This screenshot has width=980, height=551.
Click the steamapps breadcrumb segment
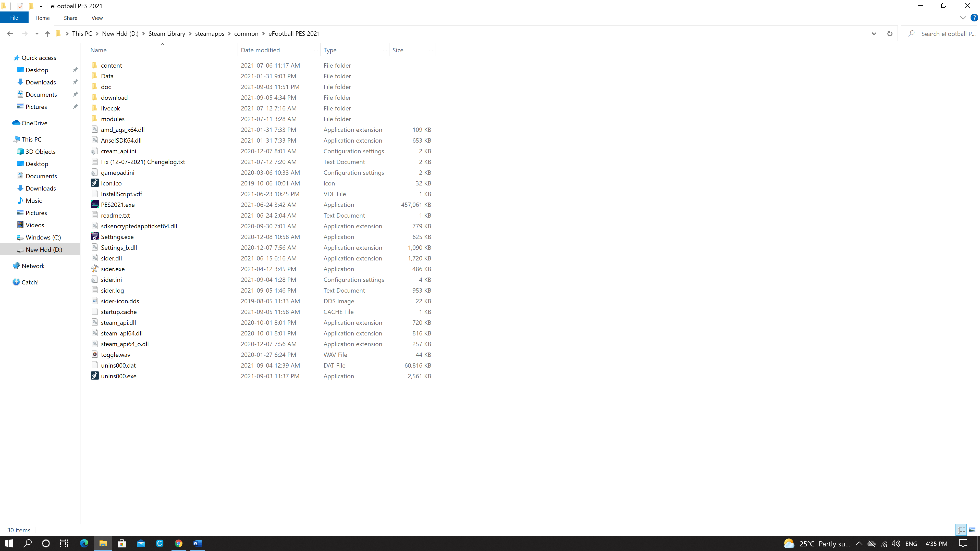tap(210, 33)
